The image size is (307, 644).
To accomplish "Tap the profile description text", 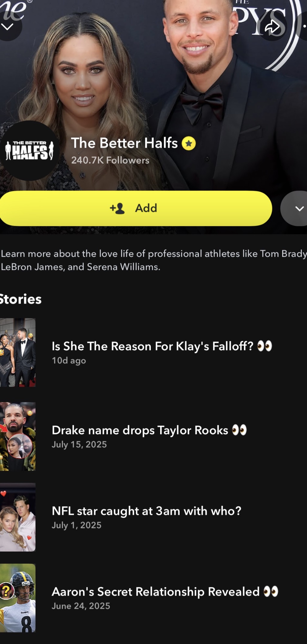I will (x=153, y=260).
